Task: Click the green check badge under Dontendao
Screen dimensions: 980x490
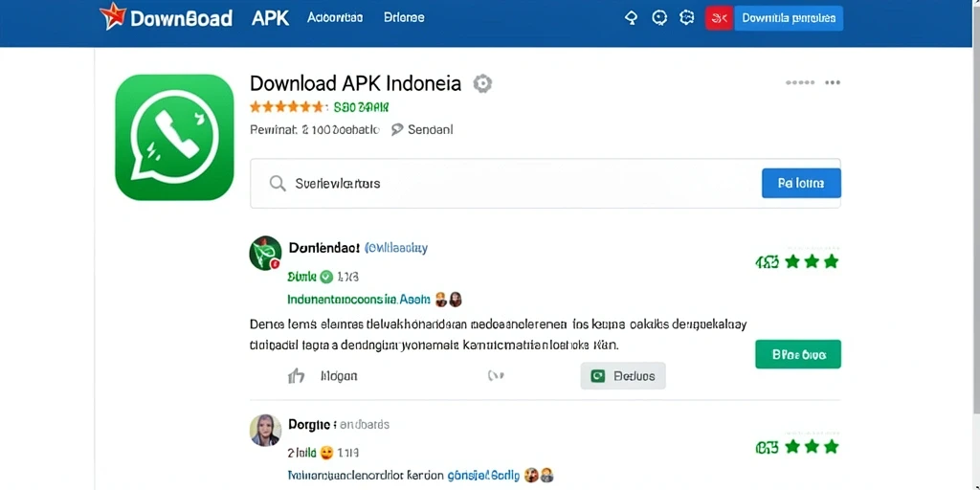Action: 326,277
